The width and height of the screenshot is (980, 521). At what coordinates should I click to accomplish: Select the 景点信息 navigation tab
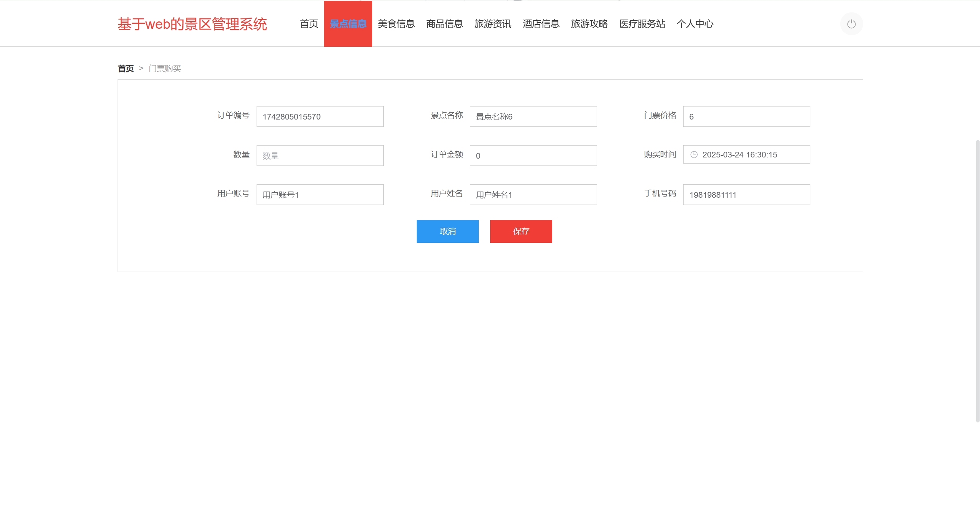[x=348, y=24]
